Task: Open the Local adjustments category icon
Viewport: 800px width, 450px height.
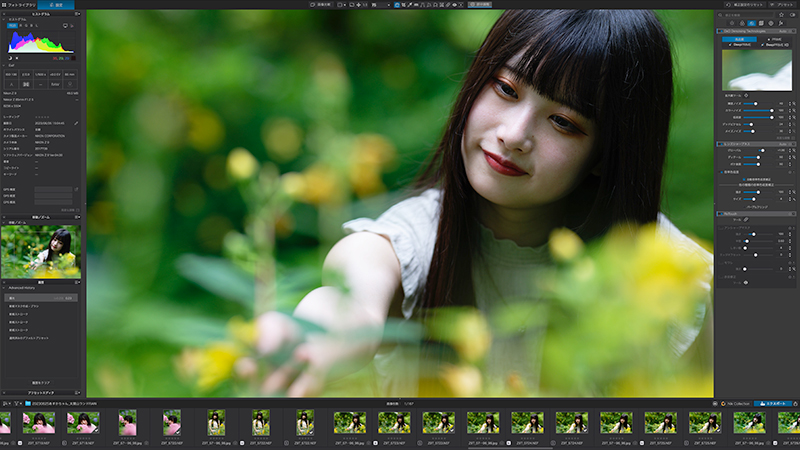Action: click(x=771, y=23)
